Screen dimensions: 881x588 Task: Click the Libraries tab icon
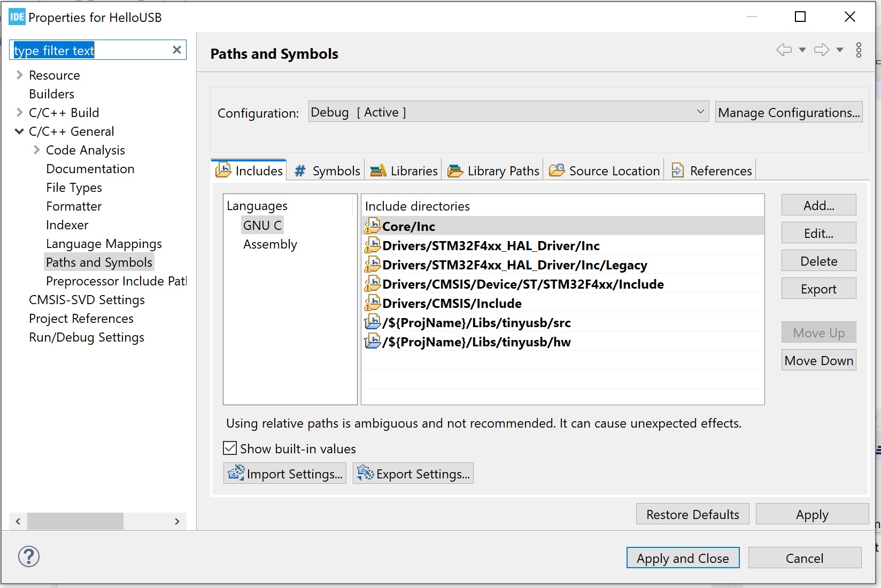[x=378, y=171]
